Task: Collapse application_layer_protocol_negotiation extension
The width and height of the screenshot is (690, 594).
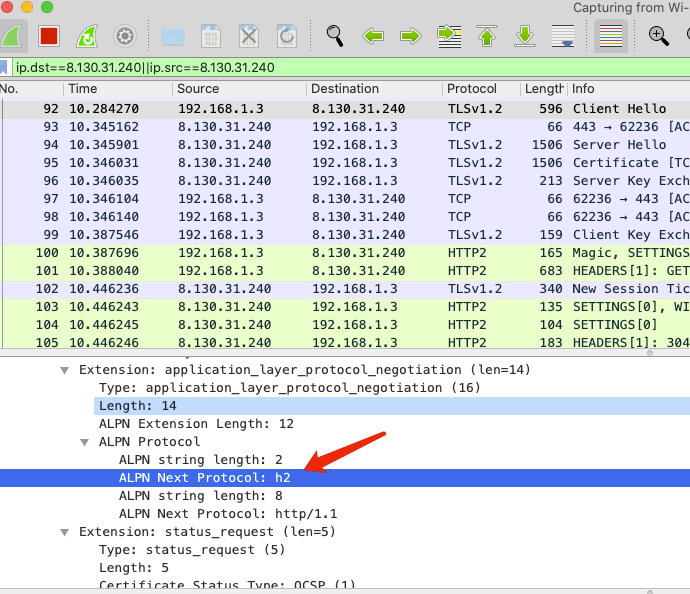Action: tap(65, 370)
